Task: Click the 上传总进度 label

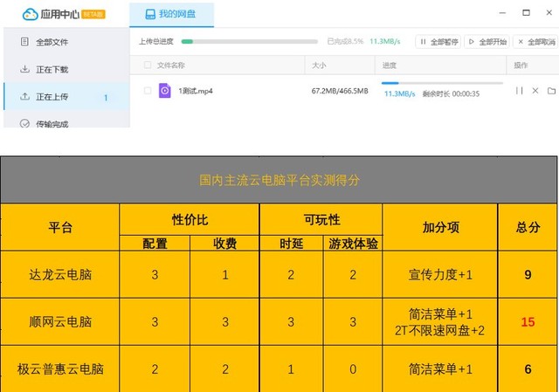Action: pyautogui.click(x=156, y=42)
